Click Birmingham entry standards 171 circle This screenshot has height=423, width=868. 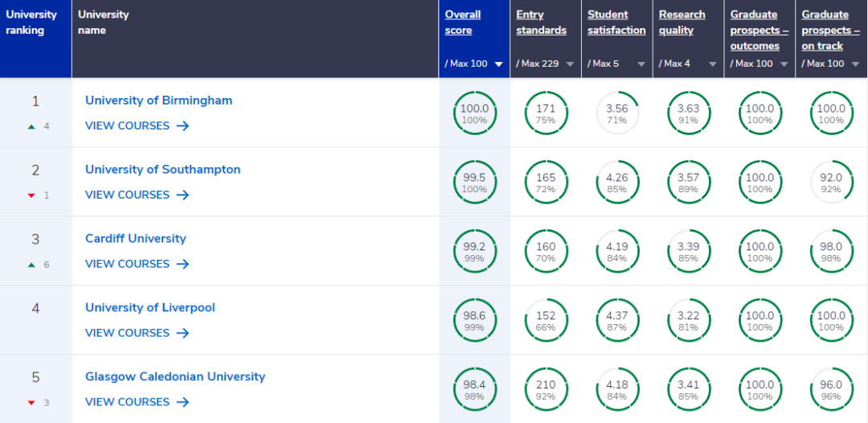(x=547, y=113)
